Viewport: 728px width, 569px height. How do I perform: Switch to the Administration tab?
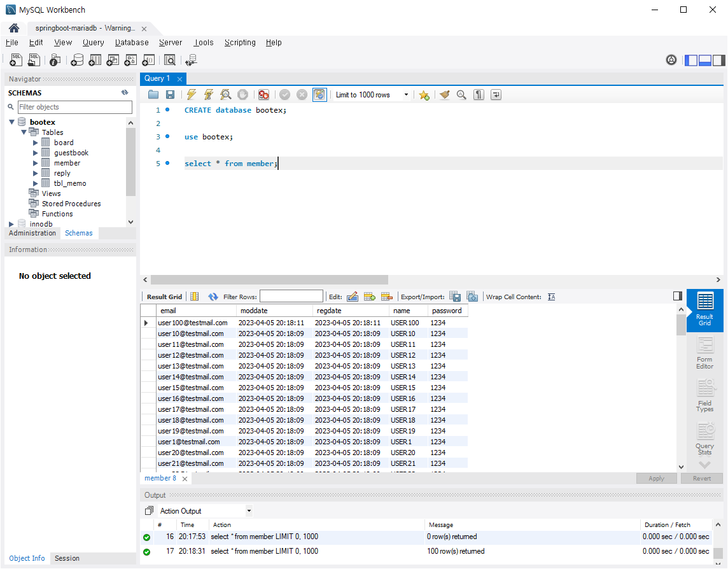click(x=32, y=233)
